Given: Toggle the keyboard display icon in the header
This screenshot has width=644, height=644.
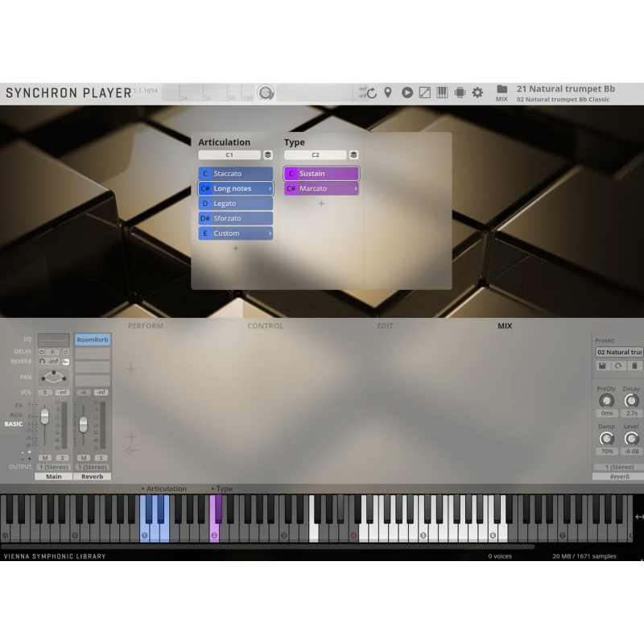Looking at the screenshot, I should click(442, 93).
